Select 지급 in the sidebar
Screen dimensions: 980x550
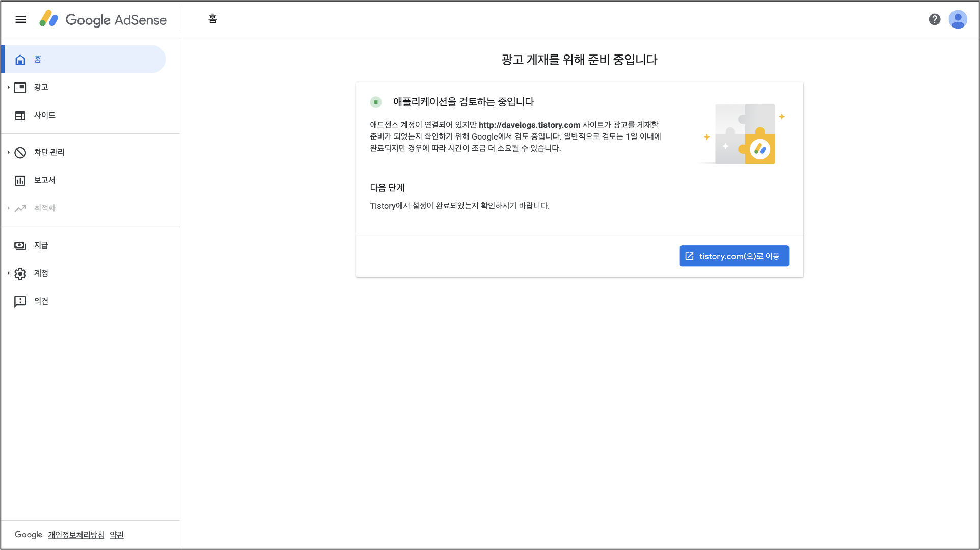41,245
